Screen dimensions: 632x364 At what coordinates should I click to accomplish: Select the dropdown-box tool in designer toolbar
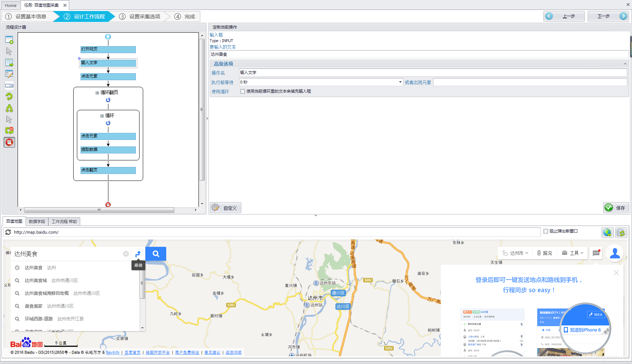9,85
